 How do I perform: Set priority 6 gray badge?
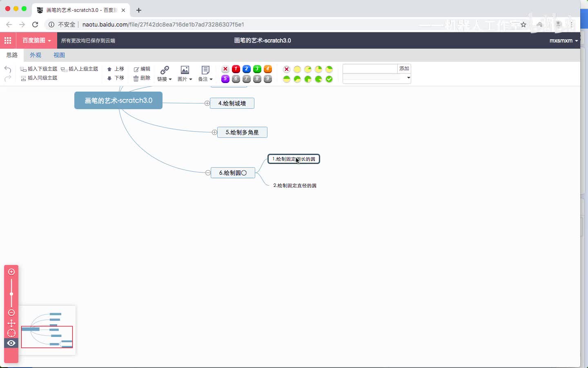click(236, 79)
